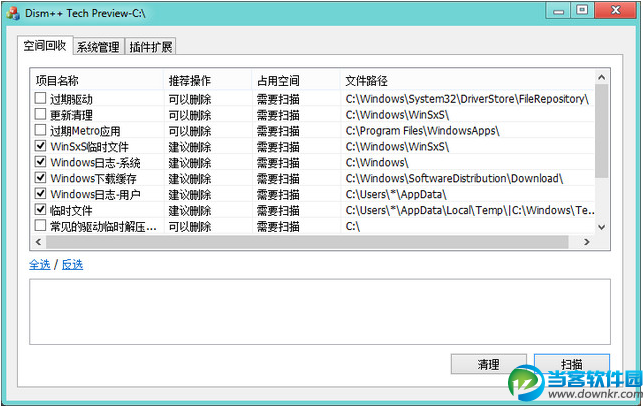This screenshot has height=408, width=644.
Task: Tick the 常见的驱动临时解压 checkbox
Action: coord(40,226)
